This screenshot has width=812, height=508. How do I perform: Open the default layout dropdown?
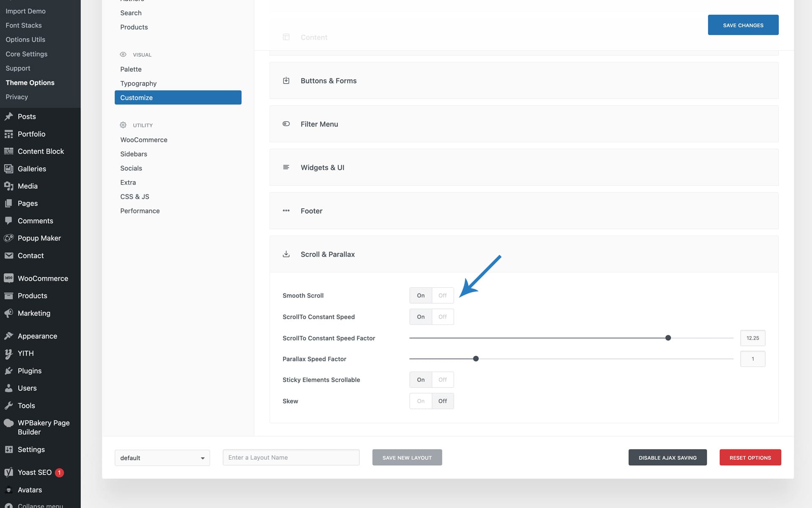[x=162, y=458]
